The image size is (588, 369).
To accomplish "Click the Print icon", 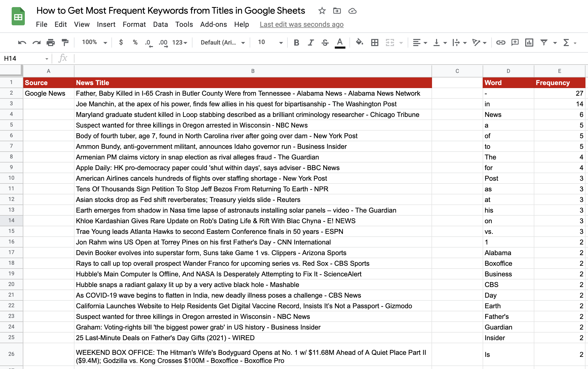I will 51,43.
